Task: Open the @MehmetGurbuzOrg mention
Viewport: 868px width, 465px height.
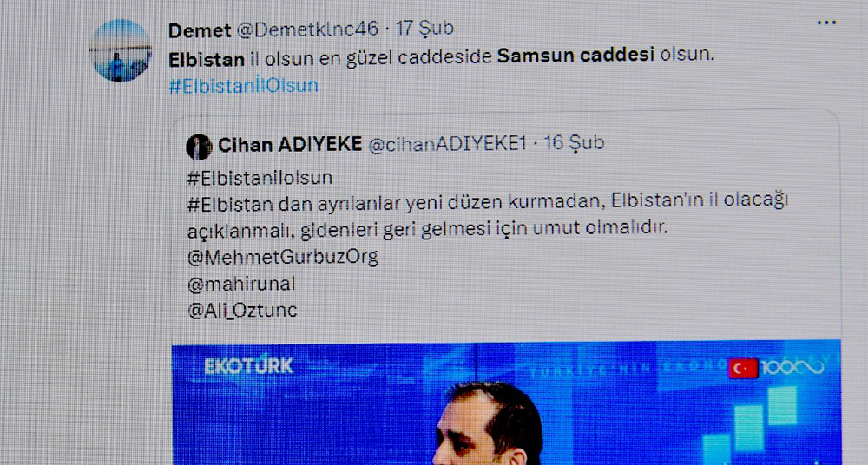Action: (283, 257)
